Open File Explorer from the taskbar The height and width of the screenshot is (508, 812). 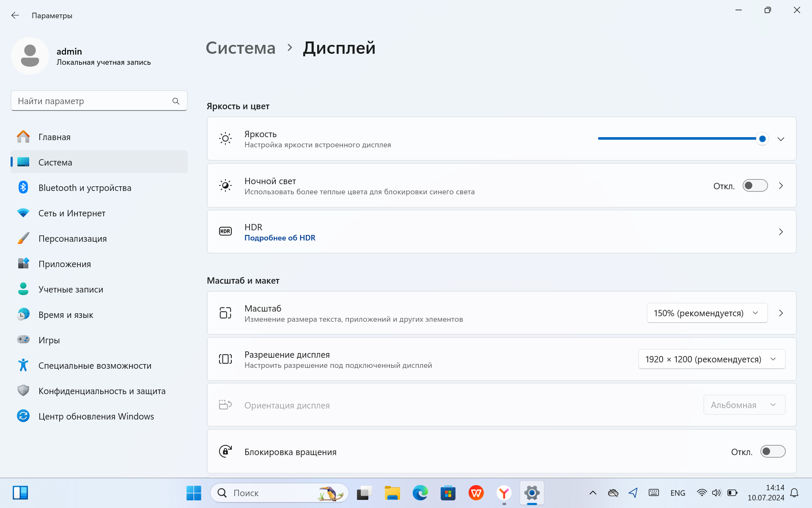(x=392, y=493)
